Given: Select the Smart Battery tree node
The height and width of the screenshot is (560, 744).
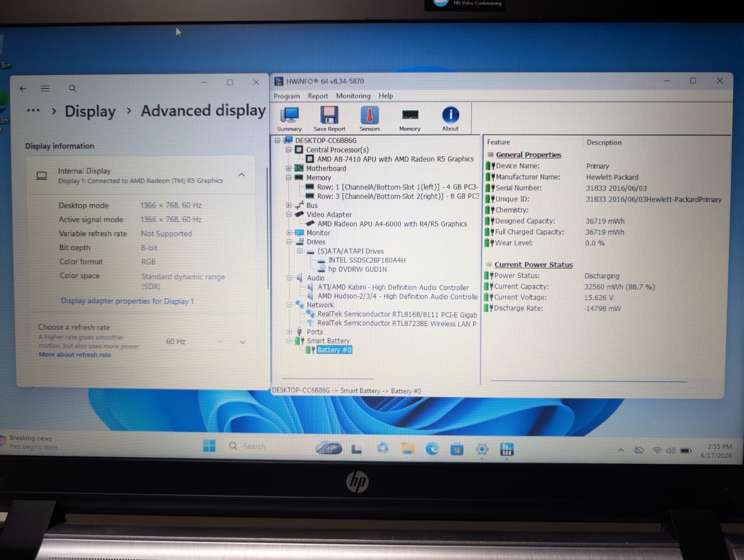Looking at the screenshot, I should coord(328,340).
